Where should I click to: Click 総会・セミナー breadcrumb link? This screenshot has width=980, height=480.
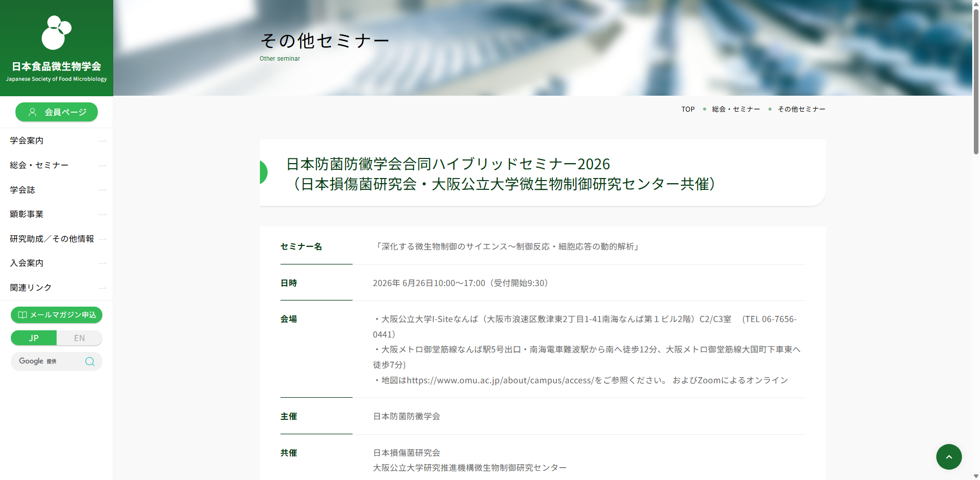736,109
